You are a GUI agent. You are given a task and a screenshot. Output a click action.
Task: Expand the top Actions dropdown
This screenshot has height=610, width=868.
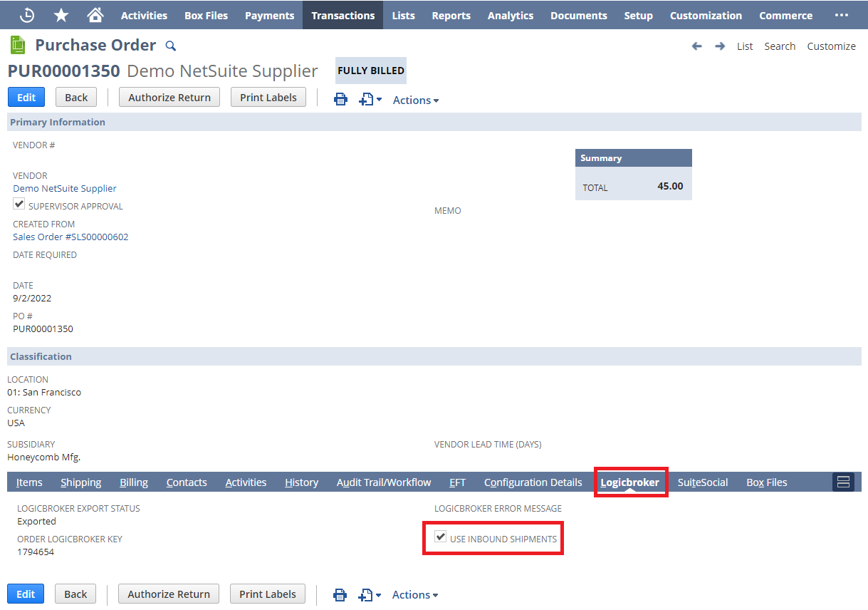416,100
